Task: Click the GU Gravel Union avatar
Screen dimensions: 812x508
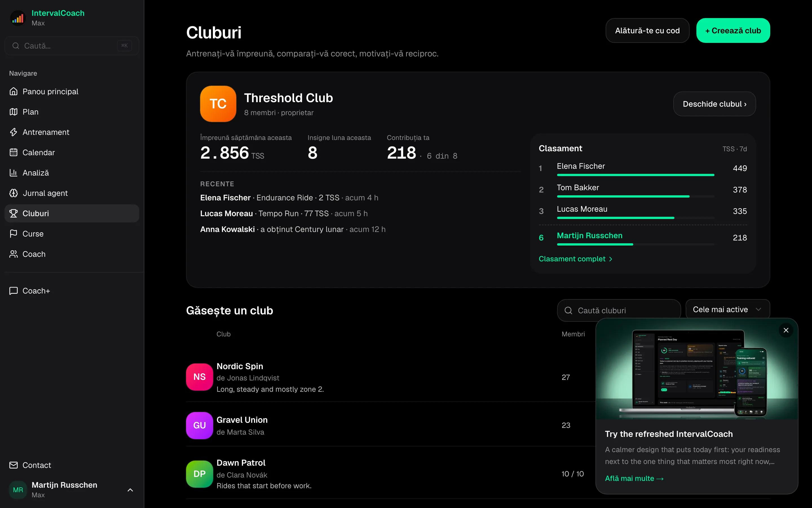Action: 199,425
